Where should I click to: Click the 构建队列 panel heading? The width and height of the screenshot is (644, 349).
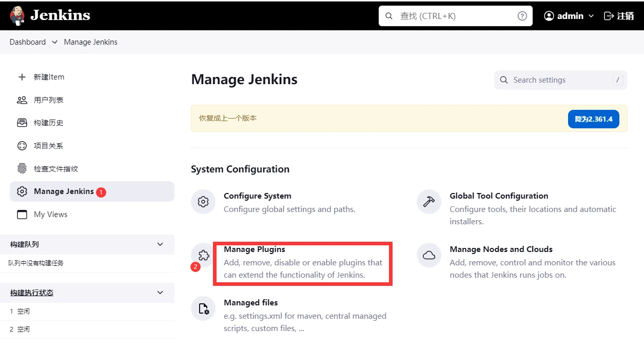click(24, 244)
